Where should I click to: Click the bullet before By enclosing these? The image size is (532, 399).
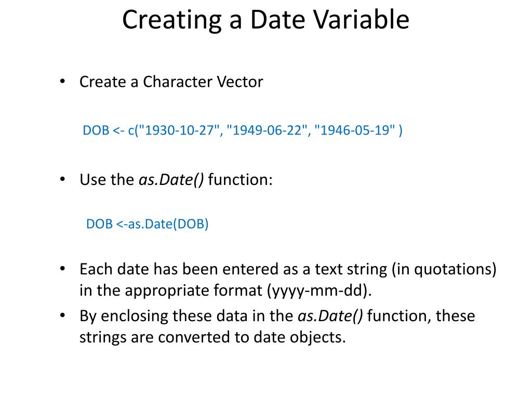coord(62,315)
